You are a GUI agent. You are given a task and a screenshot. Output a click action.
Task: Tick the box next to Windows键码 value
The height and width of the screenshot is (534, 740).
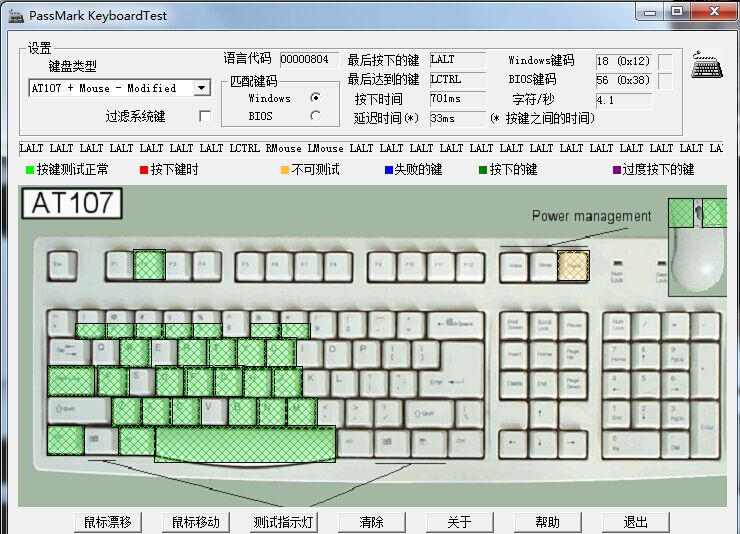665,61
